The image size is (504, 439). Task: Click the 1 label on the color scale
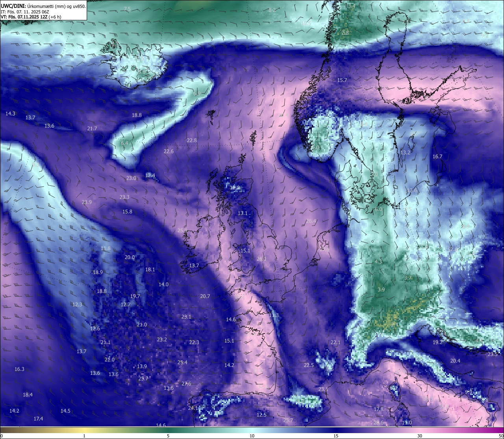[x=84, y=436]
